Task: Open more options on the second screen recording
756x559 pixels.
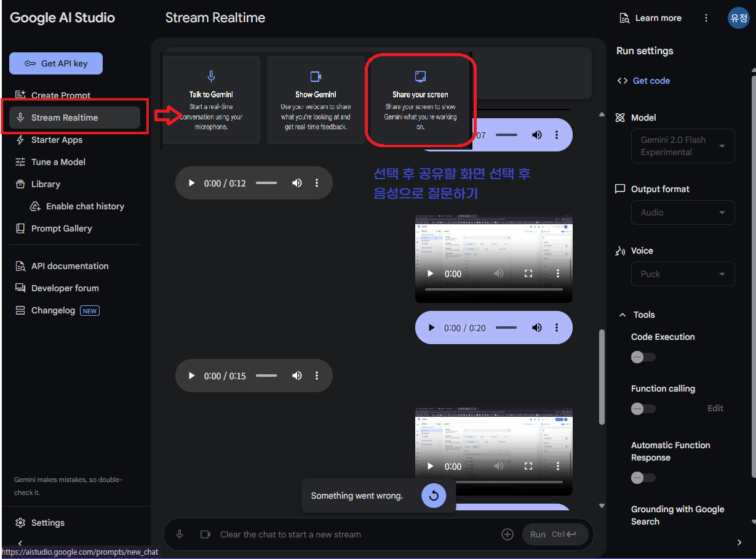Action: 558,466
